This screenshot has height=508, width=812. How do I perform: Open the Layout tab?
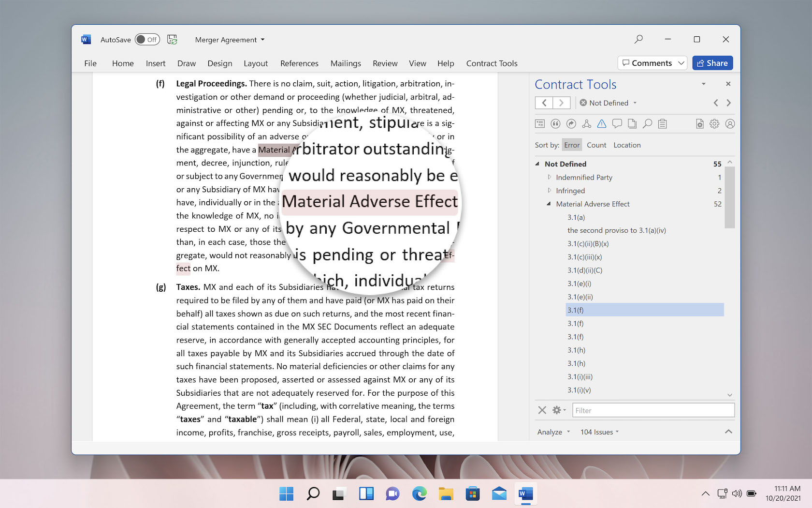(x=256, y=63)
